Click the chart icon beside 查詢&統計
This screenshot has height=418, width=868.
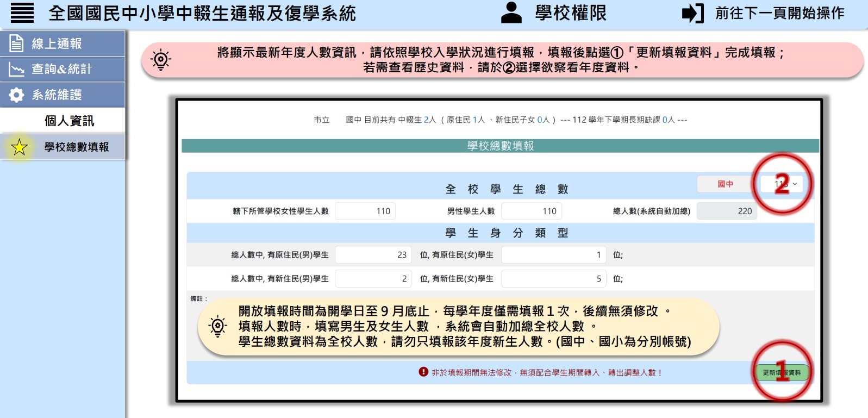tap(16, 69)
